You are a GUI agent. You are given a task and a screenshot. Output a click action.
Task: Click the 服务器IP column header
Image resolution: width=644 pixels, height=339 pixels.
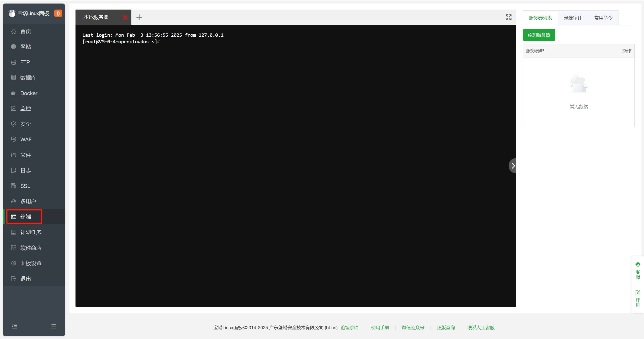point(535,51)
